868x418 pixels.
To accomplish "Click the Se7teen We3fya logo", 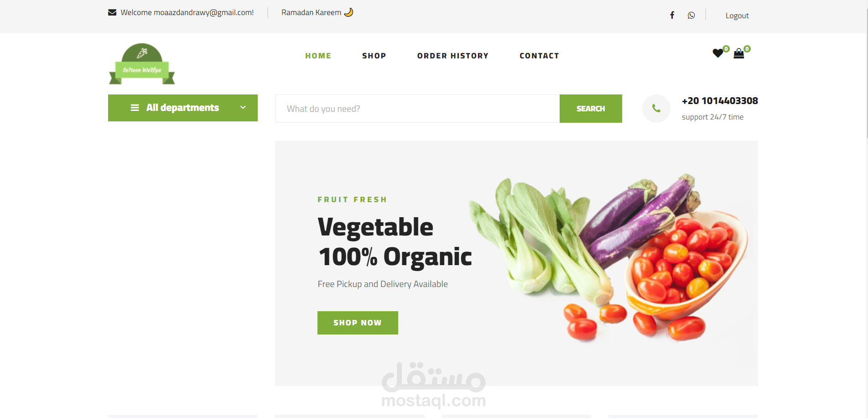I will point(142,64).
